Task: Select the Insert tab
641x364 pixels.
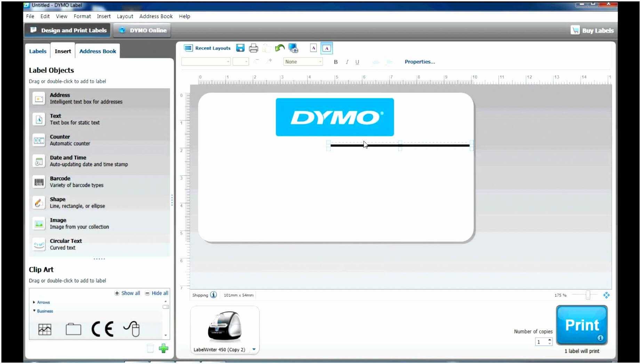Action: coord(63,51)
